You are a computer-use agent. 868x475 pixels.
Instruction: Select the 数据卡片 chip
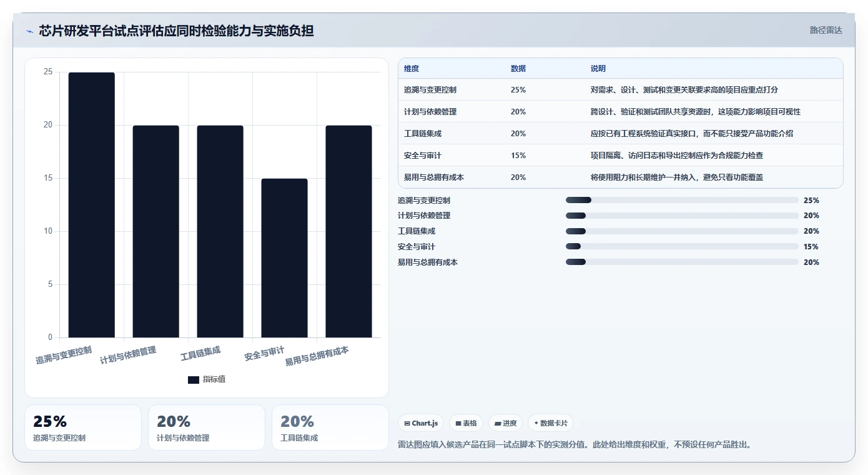551,423
